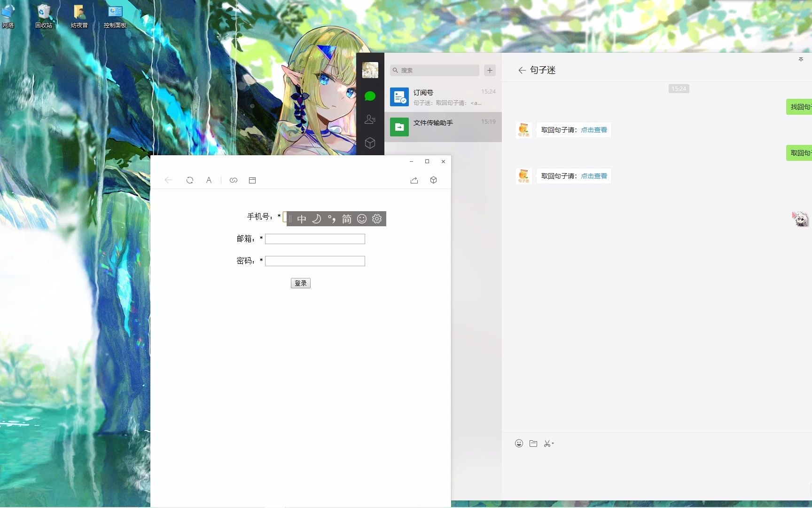812x508 pixels.
Task: Toggle IME punctuation mode icon
Action: (332, 219)
